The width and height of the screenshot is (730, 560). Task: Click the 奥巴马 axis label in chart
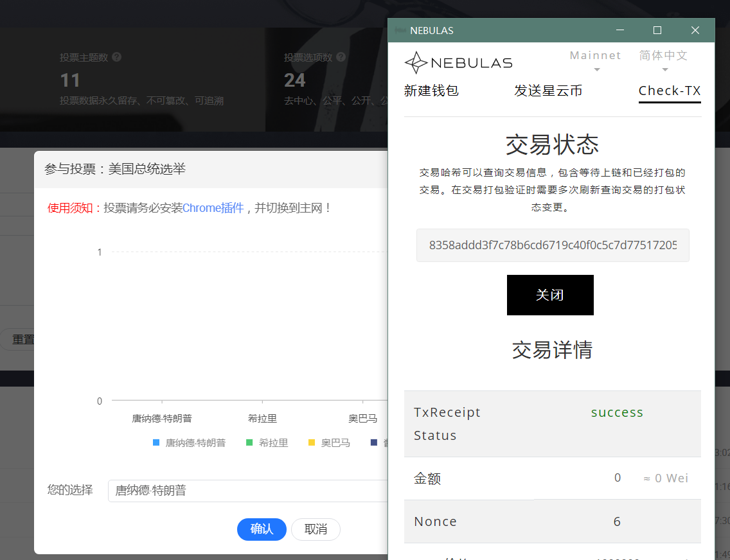tap(362, 418)
